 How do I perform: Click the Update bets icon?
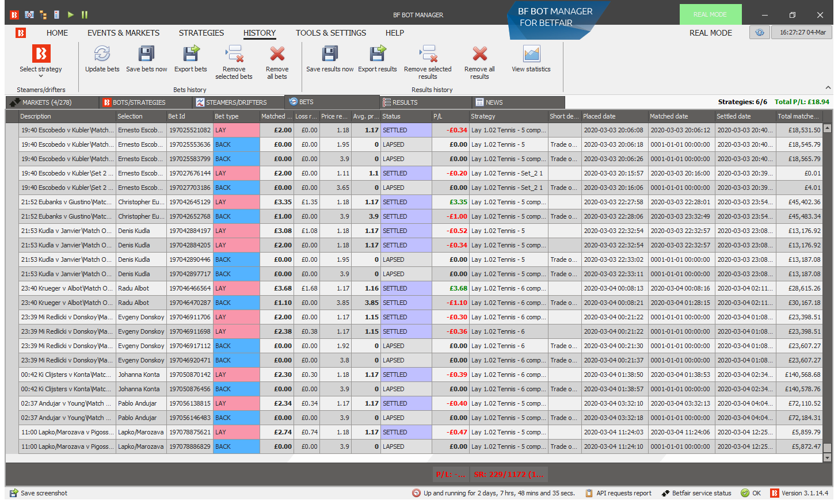click(x=102, y=54)
